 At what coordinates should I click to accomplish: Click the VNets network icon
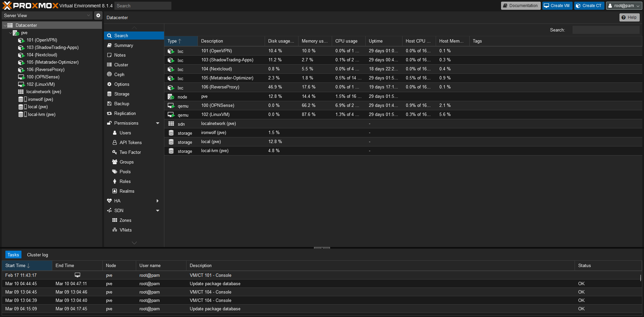[115, 230]
